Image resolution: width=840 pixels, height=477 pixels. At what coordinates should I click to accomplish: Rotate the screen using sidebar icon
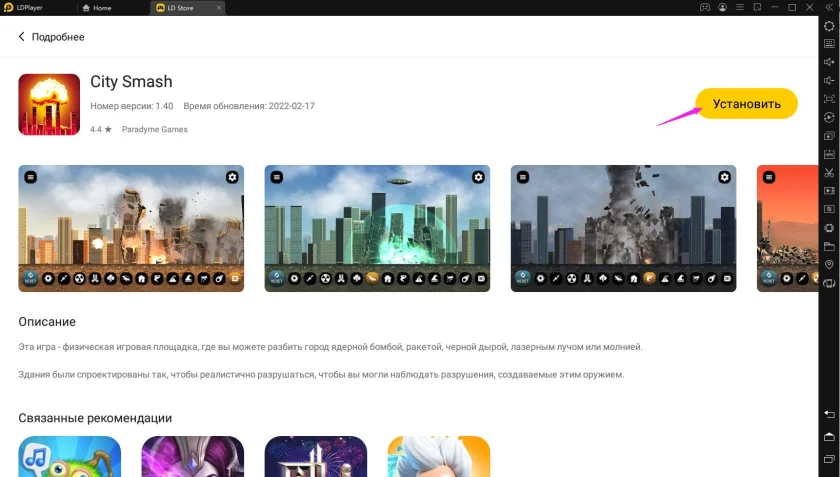(829, 283)
